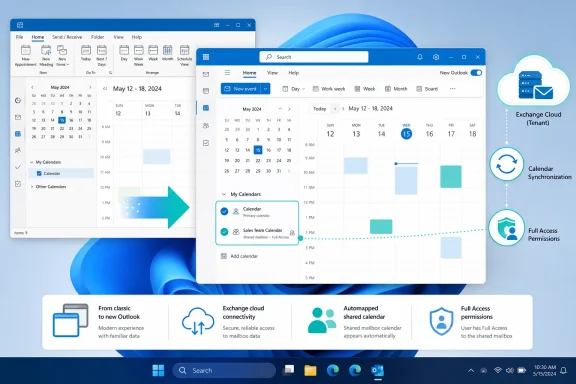Open settings gear in new Outlook title bar
The image size is (576, 384).
(x=436, y=57)
